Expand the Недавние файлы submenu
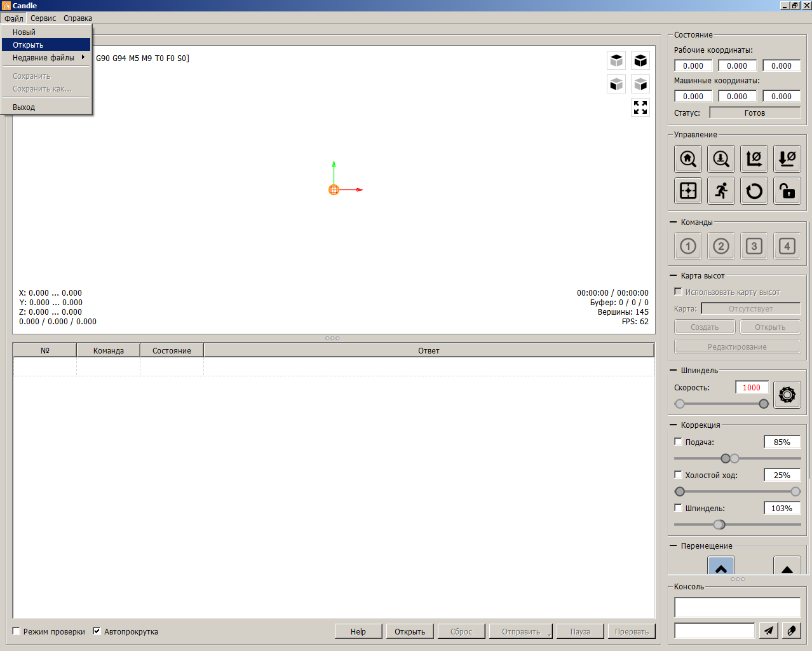The width and height of the screenshot is (812, 651). point(46,58)
